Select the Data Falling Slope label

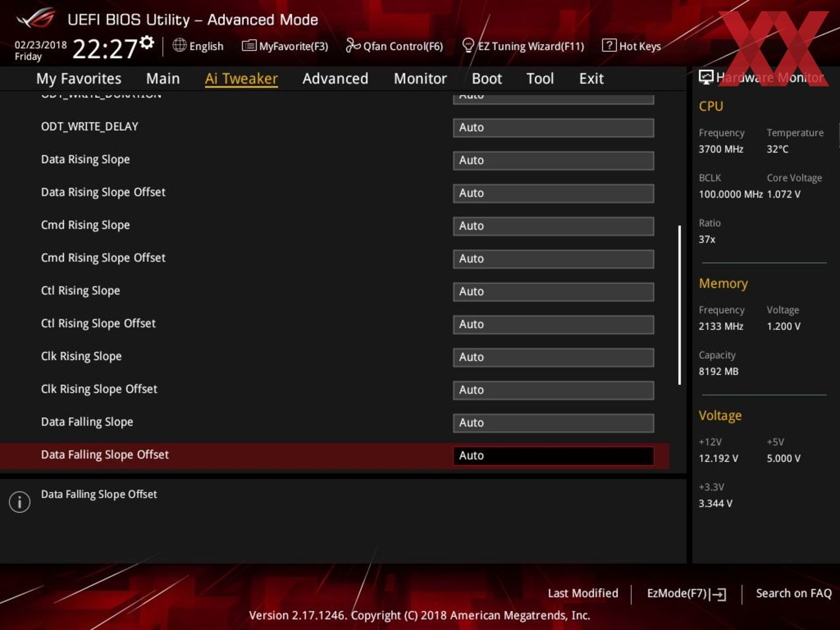(87, 422)
